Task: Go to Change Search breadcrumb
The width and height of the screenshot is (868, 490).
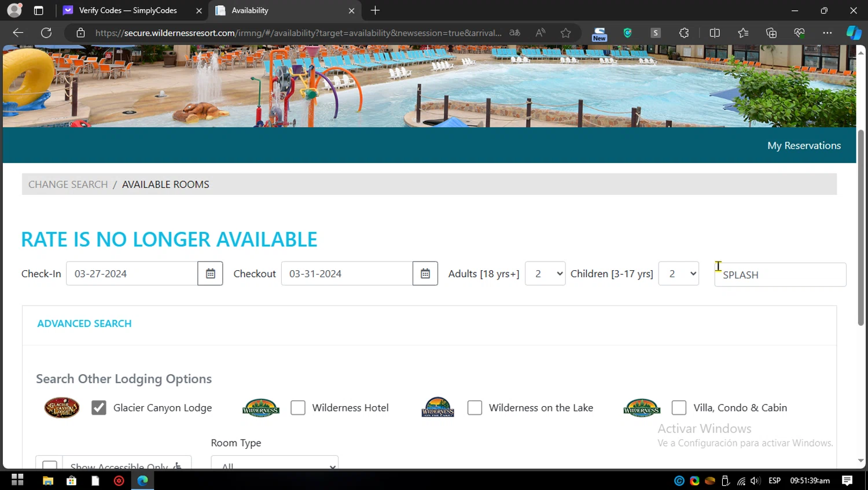Action: (x=68, y=185)
